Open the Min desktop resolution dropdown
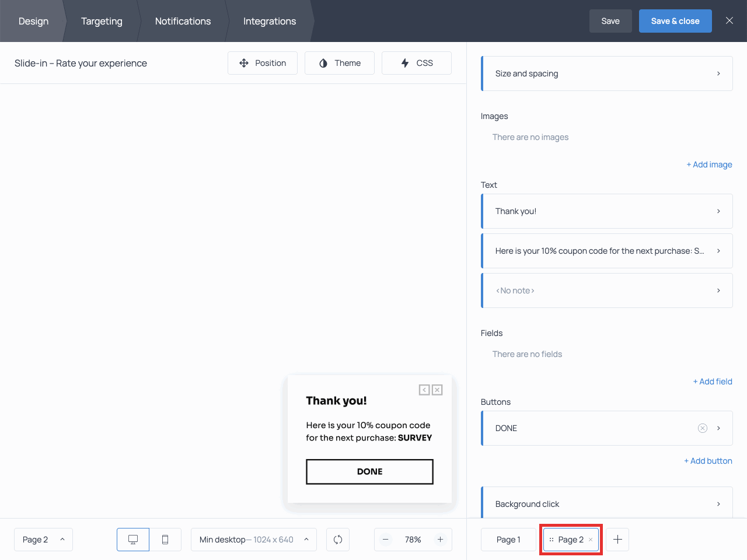This screenshot has width=747, height=560. pyautogui.click(x=253, y=540)
